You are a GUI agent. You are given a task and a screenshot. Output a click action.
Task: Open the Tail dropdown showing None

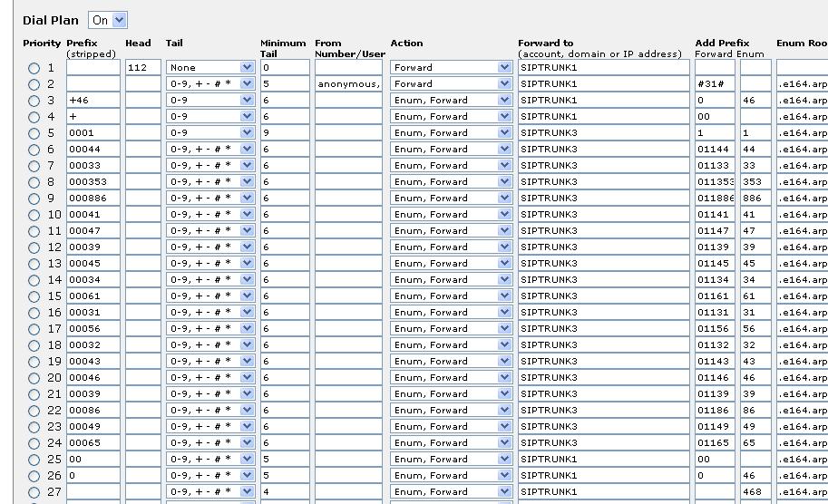pyautogui.click(x=210, y=67)
